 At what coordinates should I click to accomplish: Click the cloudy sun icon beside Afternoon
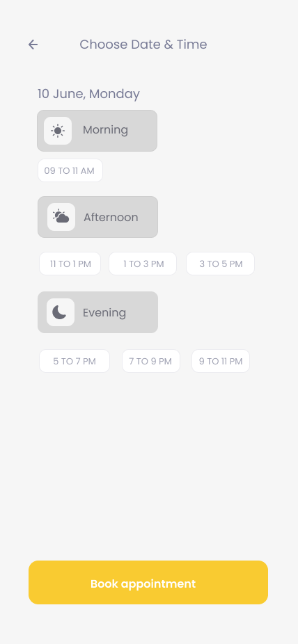(x=61, y=217)
